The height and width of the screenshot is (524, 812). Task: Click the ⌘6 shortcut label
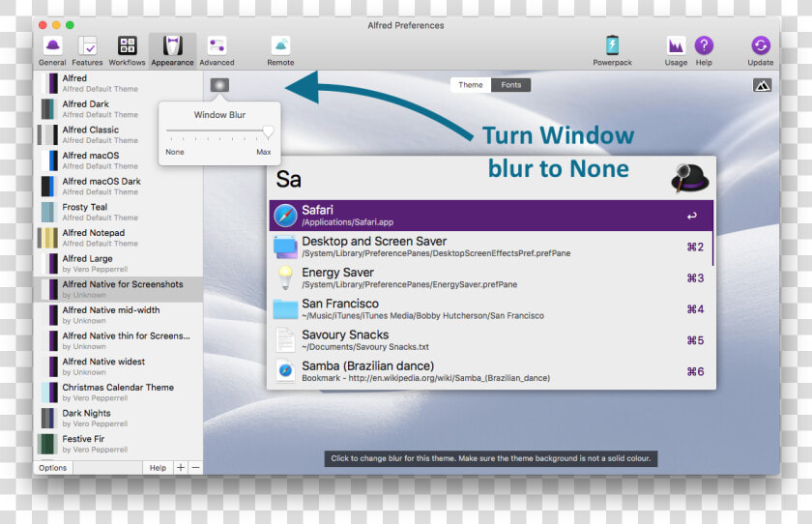pyautogui.click(x=695, y=371)
